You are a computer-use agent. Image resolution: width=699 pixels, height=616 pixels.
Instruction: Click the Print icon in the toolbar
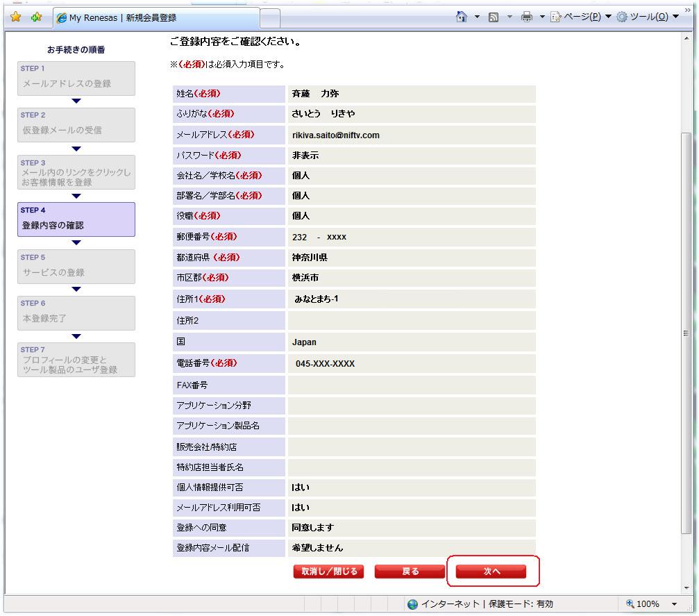(526, 17)
